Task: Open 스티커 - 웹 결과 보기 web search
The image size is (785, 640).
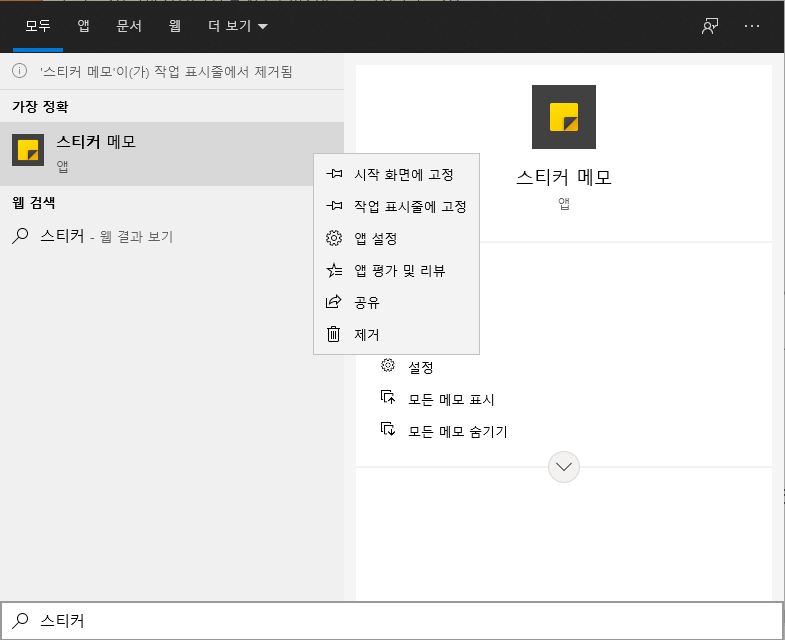Action: 172,236
